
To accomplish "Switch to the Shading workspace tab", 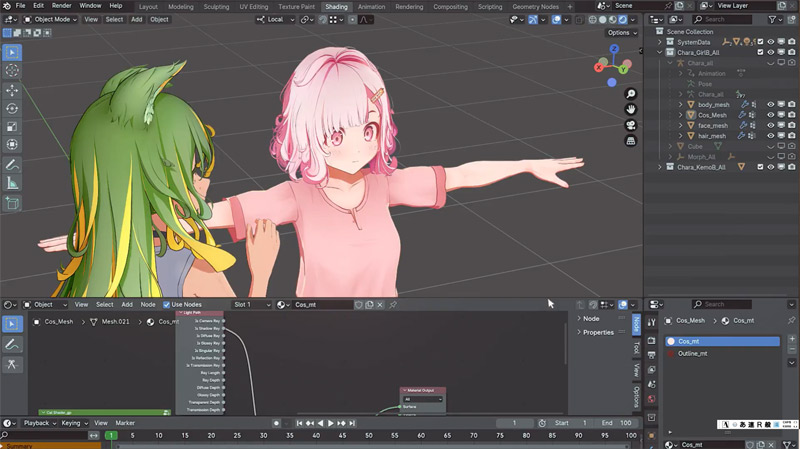I will [x=336, y=7].
